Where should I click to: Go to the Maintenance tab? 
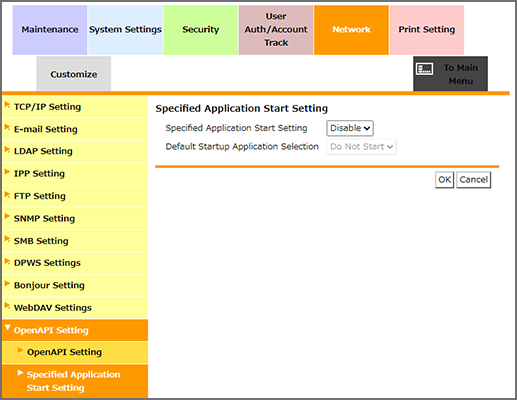tap(50, 30)
